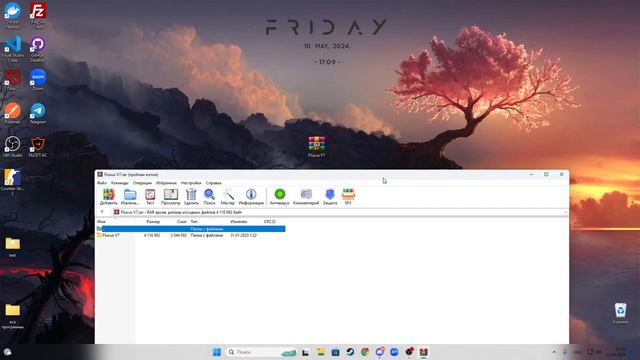Viewport: 640px width, 360px height.
Task: Open File Explorer from the taskbar
Action: [x=320, y=352]
